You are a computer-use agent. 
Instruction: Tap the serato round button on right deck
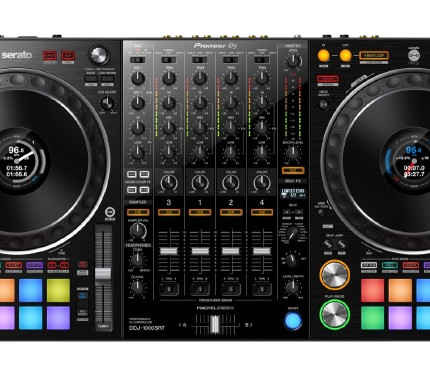tap(414, 55)
